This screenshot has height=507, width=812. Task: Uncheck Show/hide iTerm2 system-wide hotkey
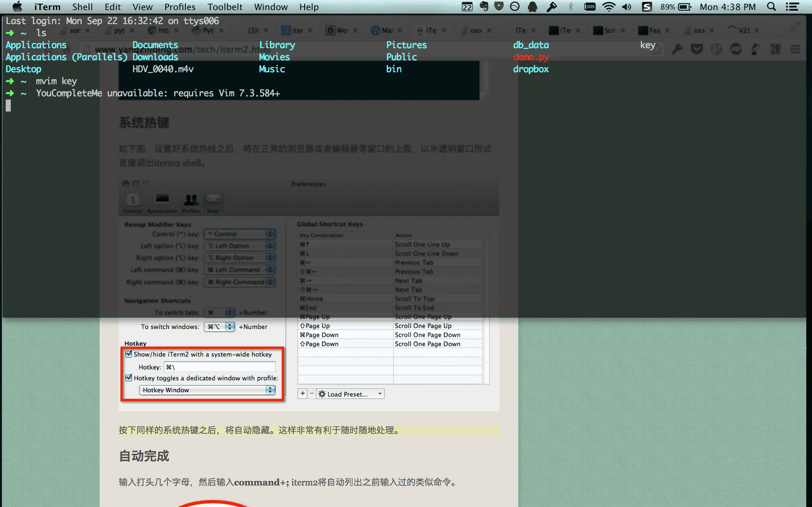point(128,354)
